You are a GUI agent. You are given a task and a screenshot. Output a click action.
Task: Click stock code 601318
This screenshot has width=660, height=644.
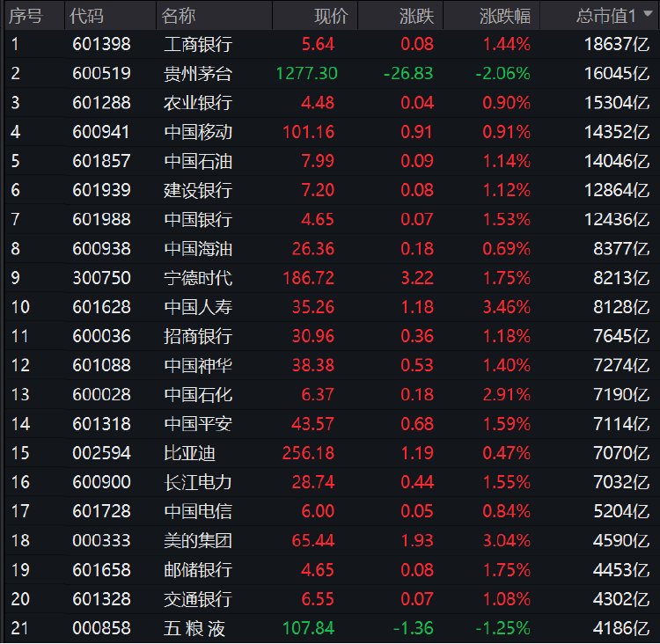click(101, 424)
